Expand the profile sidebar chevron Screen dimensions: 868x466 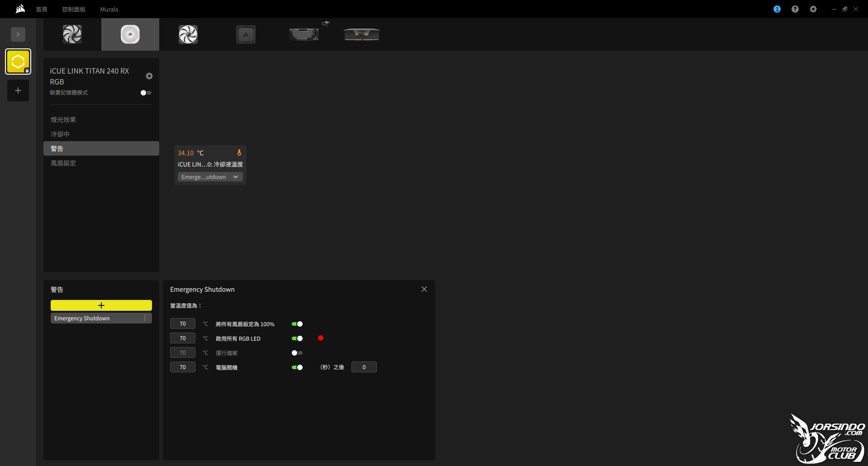(18, 34)
